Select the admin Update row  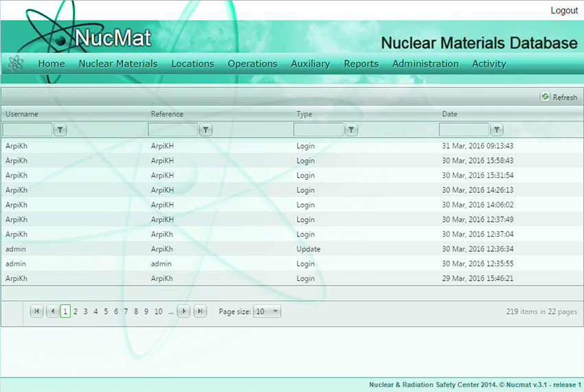point(292,249)
